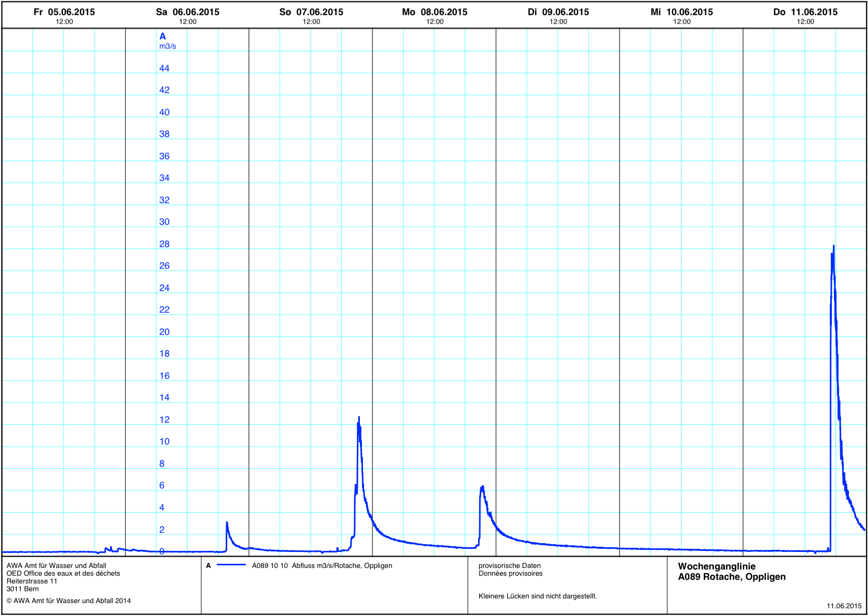
Task: Click the Kleinere Lücken sind nicht dargestellt note
Action: (538, 596)
